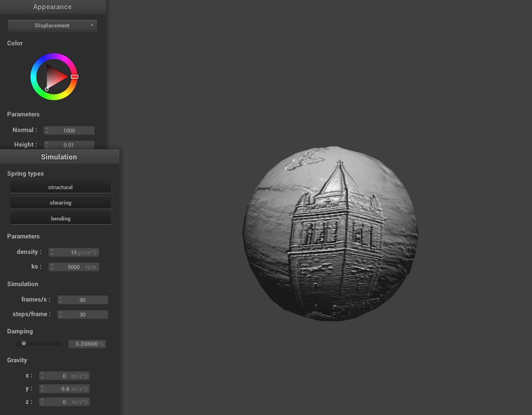
Task: Click the Simulation panel header
Action: (x=59, y=157)
